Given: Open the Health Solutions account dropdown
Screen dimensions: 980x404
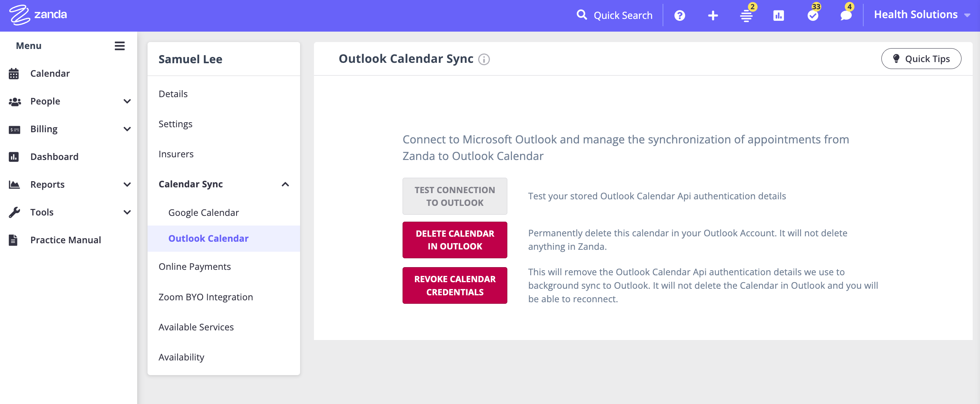Looking at the screenshot, I should point(921,15).
